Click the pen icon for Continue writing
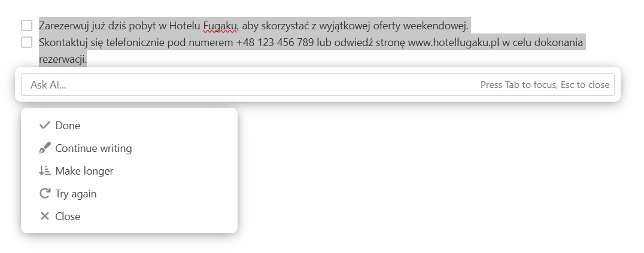This screenshot has height=253, width=644. [44, 148]
